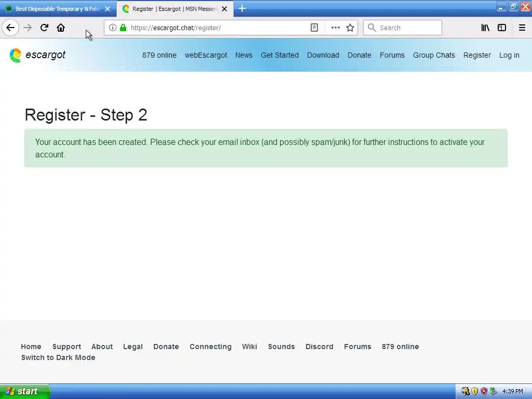Image resolution: width=532 pixels, height=399 pixels.
Task: Click the Log in link
Action: pos(509,55)
